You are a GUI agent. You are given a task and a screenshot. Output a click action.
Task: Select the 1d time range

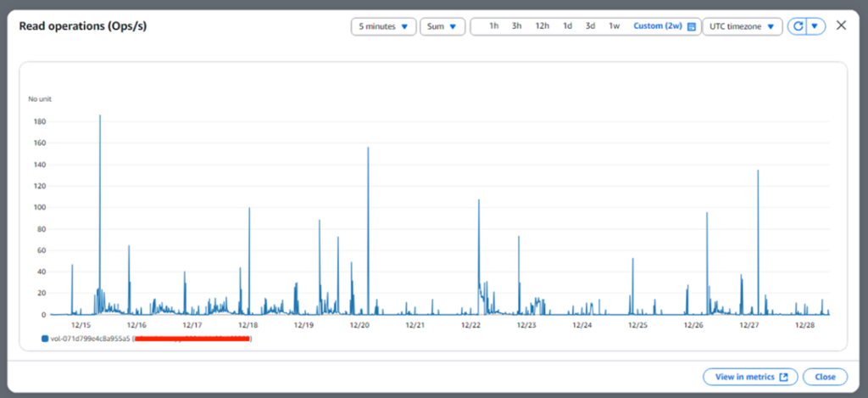tap(567, 26)
